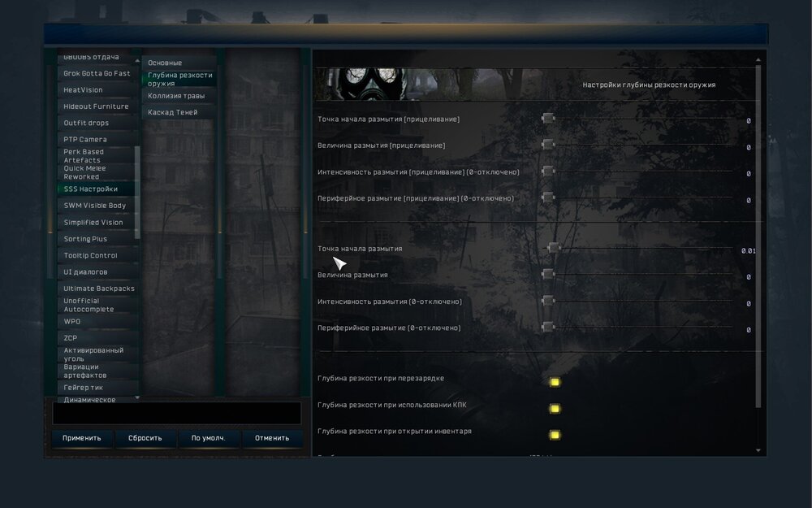Click the text input field above Применить

coord(175,413)
